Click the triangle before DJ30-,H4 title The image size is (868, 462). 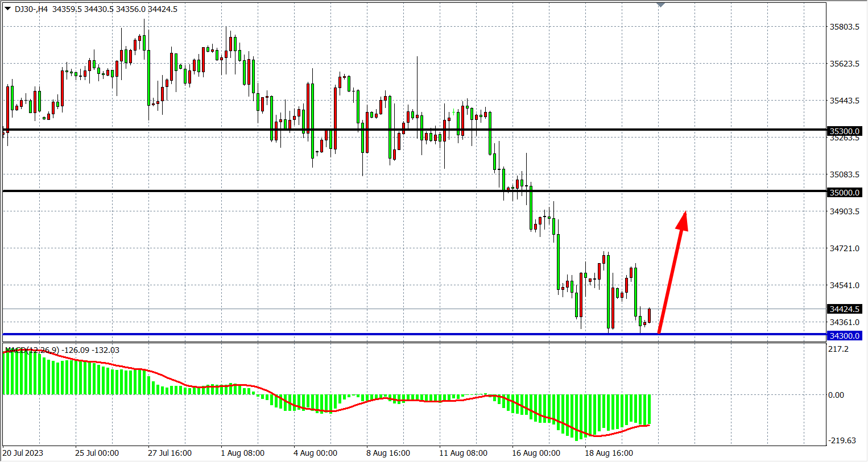tap(7, 9)
